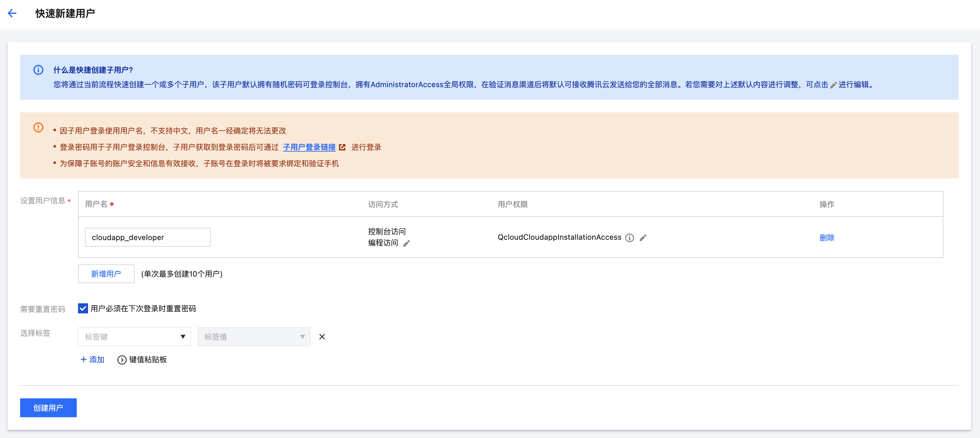Click the back arrow icon

pyautogui.click(x=12, y=13)
